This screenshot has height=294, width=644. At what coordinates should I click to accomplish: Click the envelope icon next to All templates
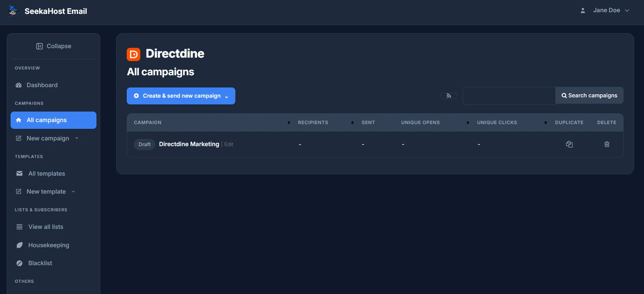pyautogui.click(x=19, y=174)
